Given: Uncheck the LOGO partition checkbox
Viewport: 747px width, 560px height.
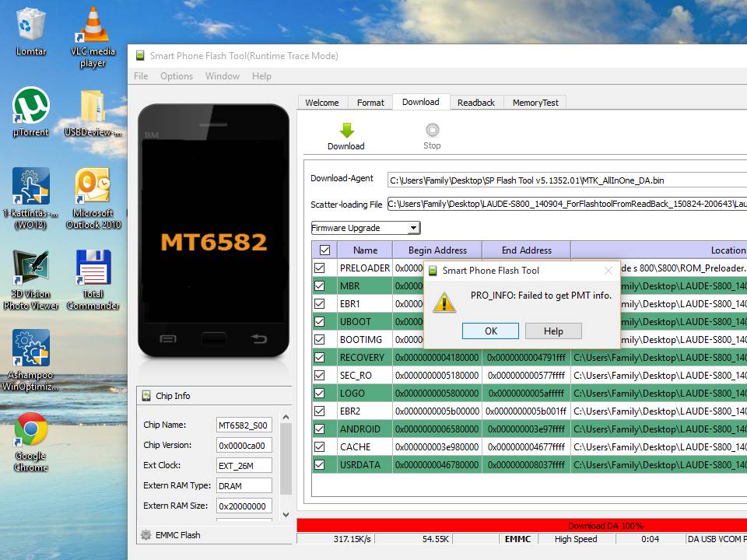Looking at the screenshot, I should [x=319, y=394].
